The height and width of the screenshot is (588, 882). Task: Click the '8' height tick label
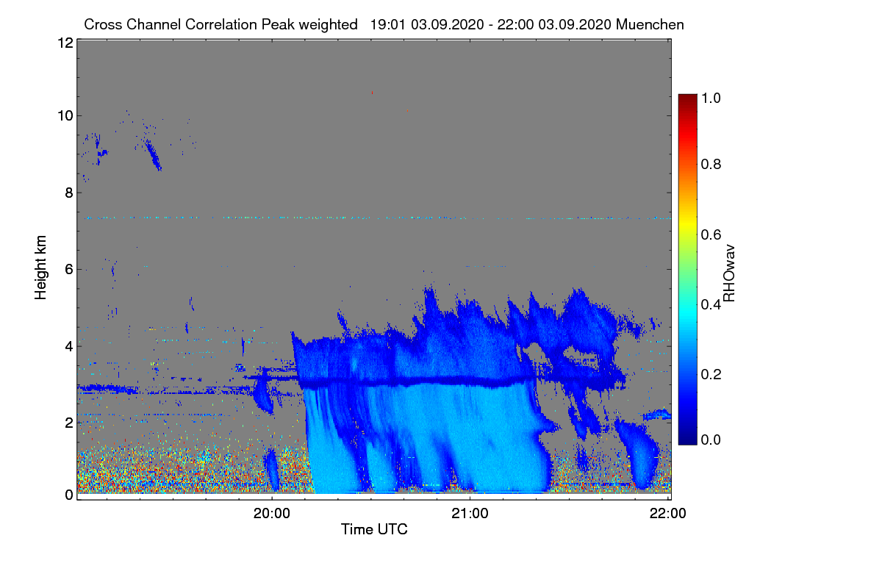(68, 193)
